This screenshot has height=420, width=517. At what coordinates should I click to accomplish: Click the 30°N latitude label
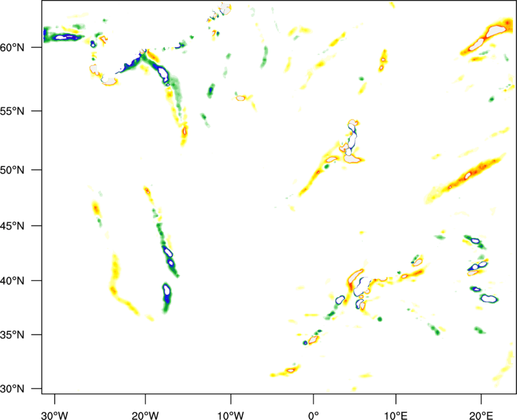[x=12, y=389]
